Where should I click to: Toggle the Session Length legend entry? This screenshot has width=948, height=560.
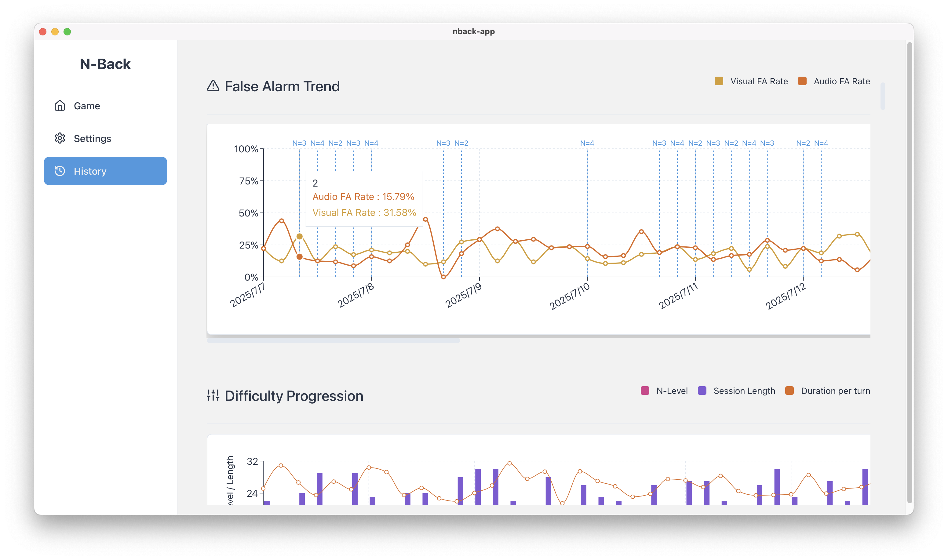tap(744, 391)
